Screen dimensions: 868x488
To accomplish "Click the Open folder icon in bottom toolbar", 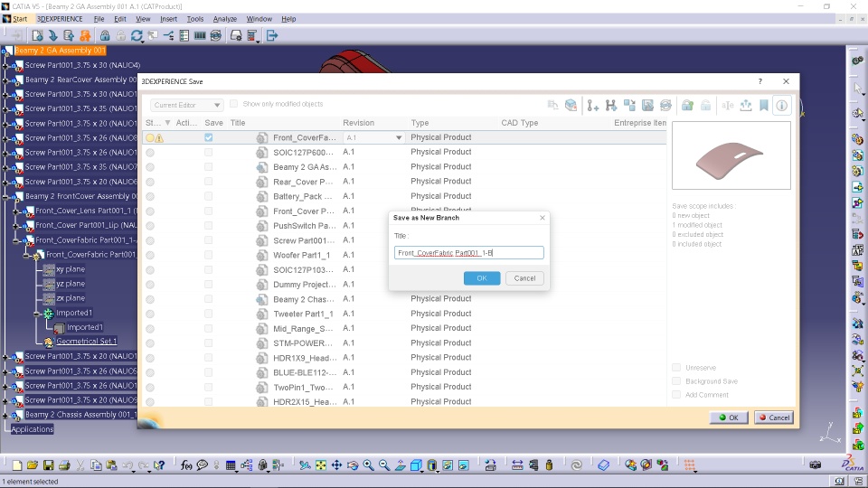I will 33,465.
